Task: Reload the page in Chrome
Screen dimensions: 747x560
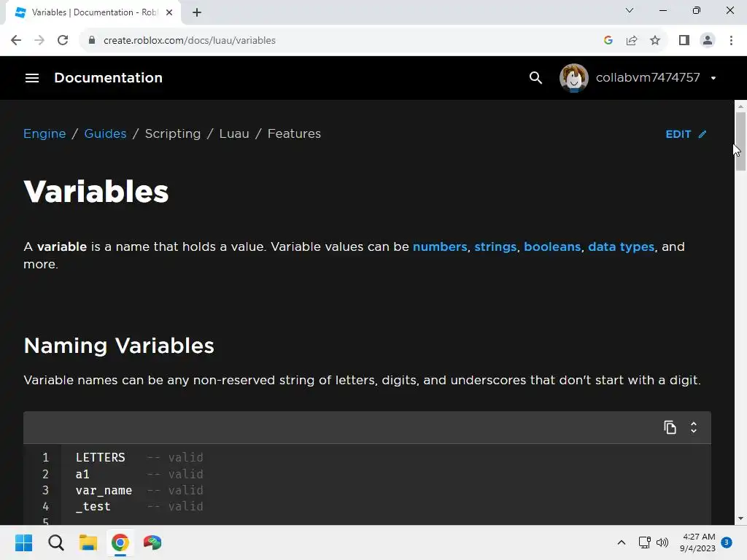Action: 63,41
